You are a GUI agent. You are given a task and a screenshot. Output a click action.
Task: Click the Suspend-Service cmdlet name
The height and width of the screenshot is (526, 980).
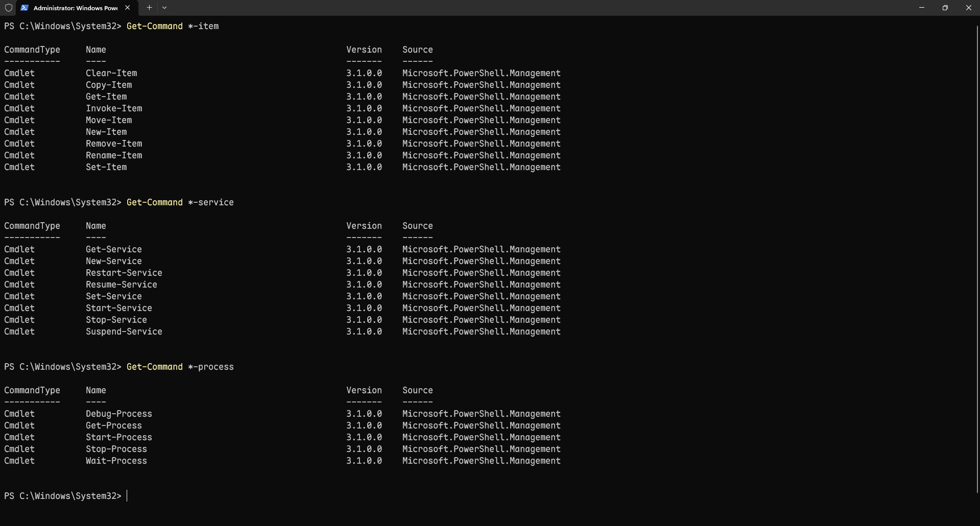pos(124,331)
